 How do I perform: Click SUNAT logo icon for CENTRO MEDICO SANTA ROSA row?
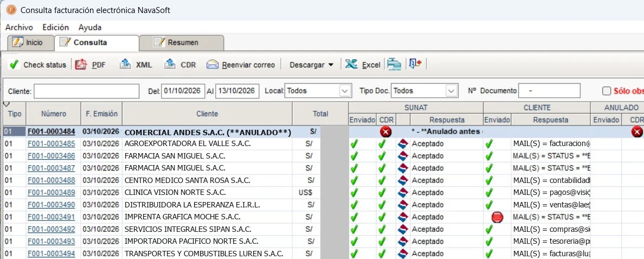point(403,180)
